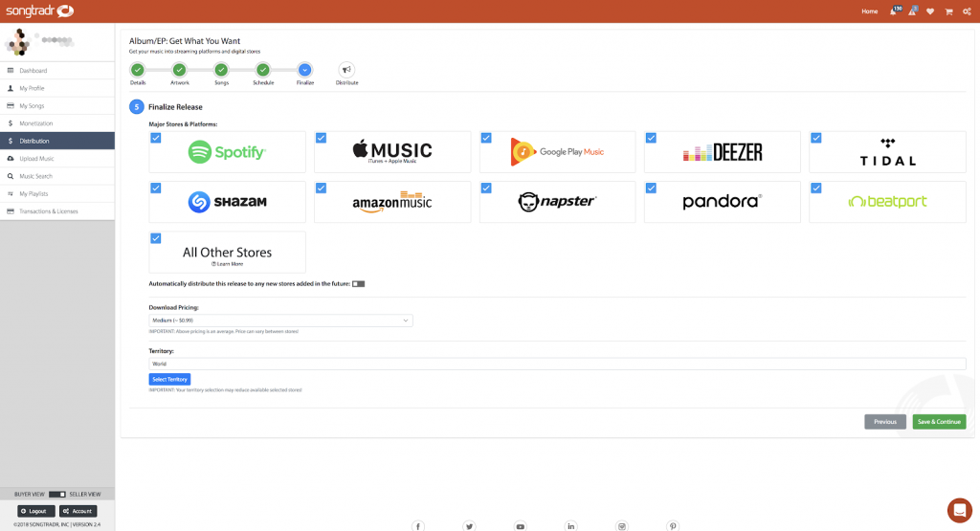
Task: Go to the Details step circle
Action: (138, 70)
